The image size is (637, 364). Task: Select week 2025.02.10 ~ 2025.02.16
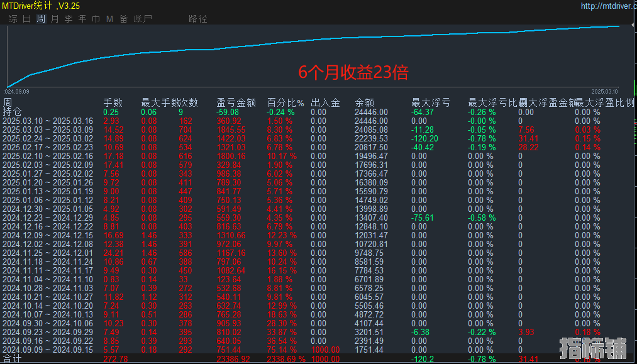pos(48,156)
